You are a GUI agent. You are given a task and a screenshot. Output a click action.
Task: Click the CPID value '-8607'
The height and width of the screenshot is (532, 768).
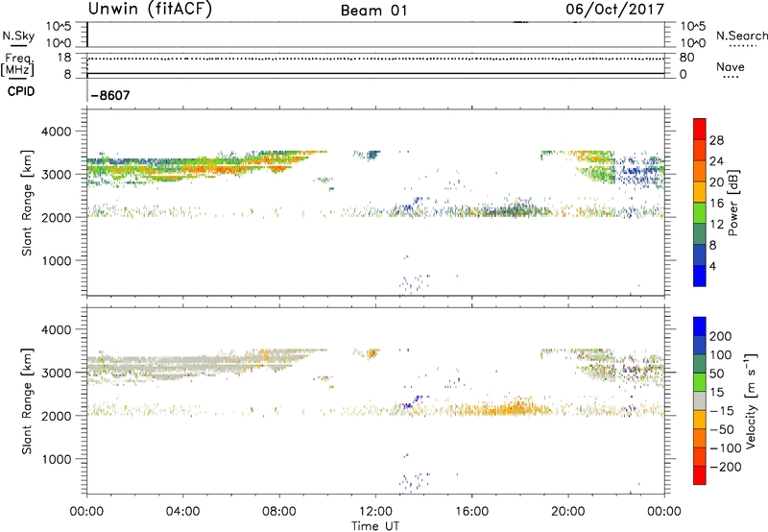(x=110, y=95)
